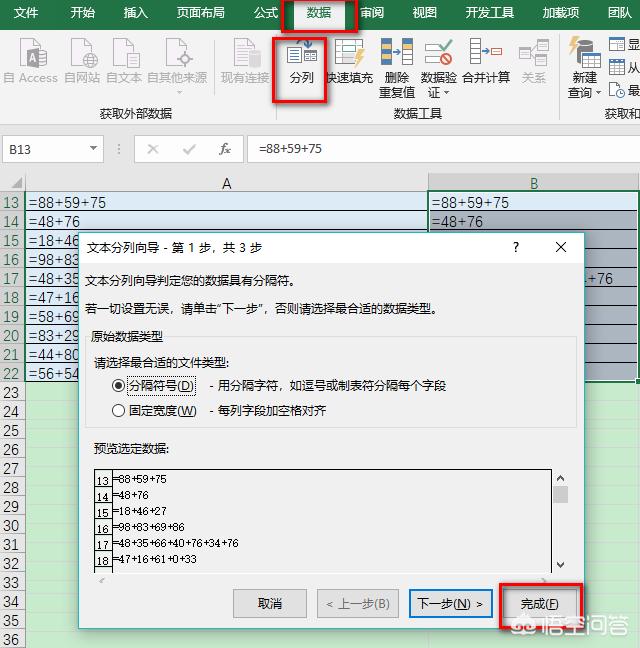
Task: Click the cancel X icon in formula bar
Action: 153,149
